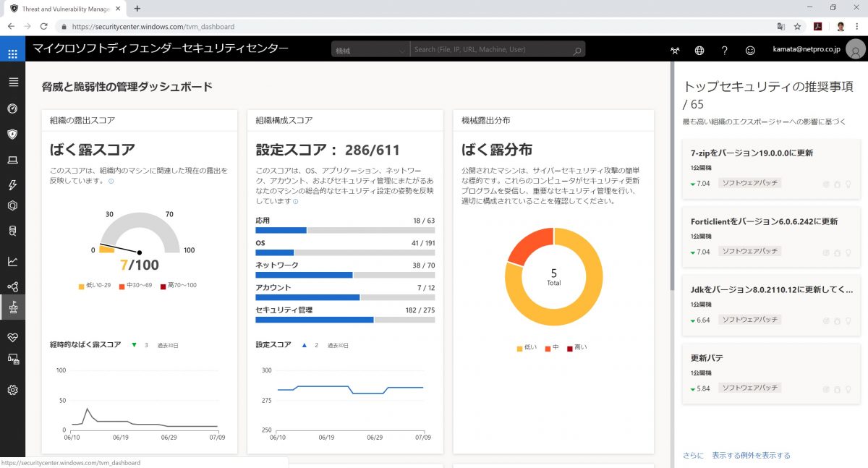
Task: Open the community people icon in header
Action: (x=675, y=51)
